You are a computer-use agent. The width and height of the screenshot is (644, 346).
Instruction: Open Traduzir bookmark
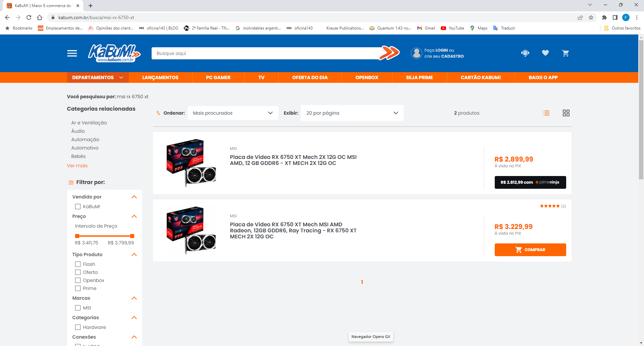point(504,28)
